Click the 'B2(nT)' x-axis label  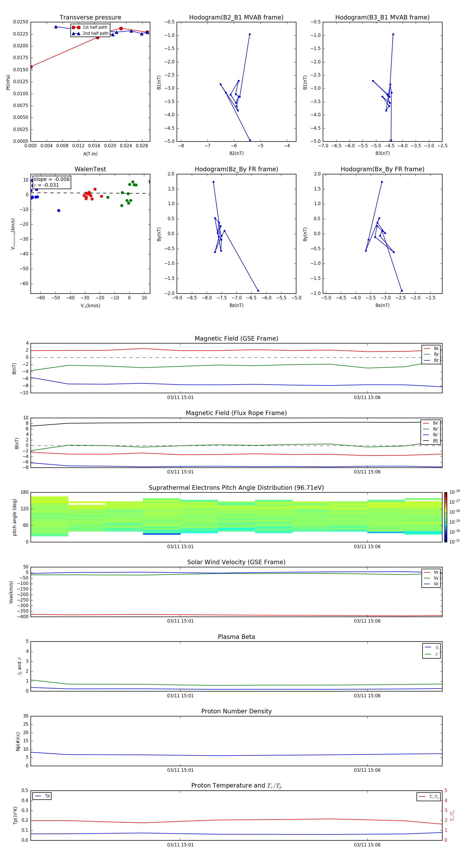coord(236,153)
